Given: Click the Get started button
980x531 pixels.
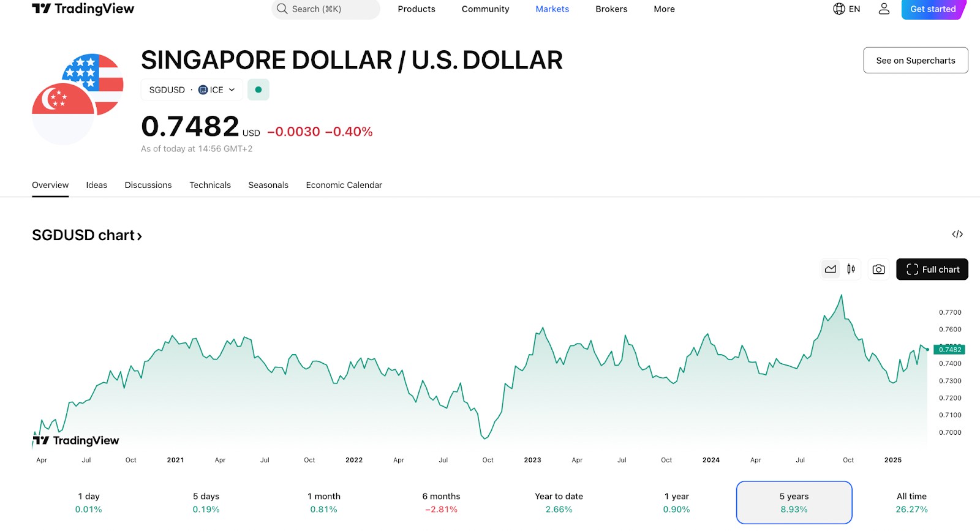Looking at the screenshot, I should pos(933,9).
